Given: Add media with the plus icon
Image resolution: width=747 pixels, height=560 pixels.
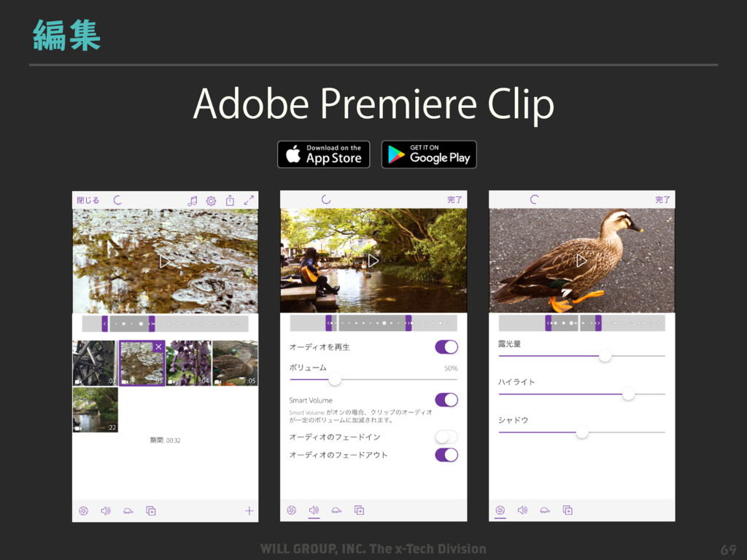Looking at the screenshot, I should pyautogui.click(x=249, y=511).
